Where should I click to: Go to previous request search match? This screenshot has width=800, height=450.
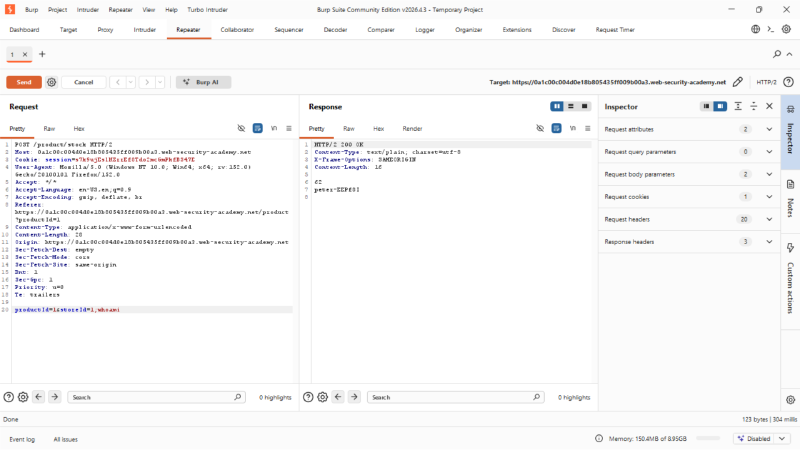click(x=39, y=397)
